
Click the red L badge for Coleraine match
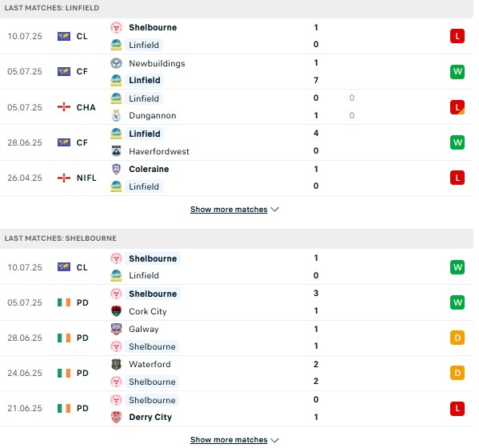(457, 178)
